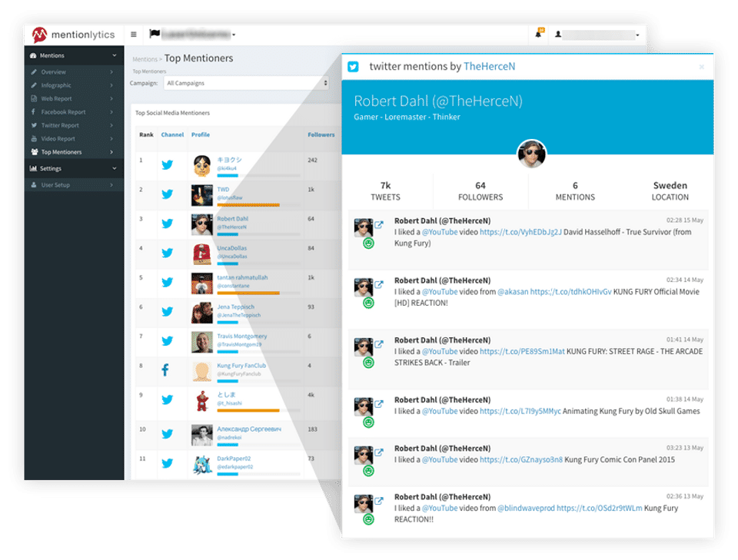Click Twitter icon in TWD row
This screenshot has width=738, height=560.
[167, 194]
